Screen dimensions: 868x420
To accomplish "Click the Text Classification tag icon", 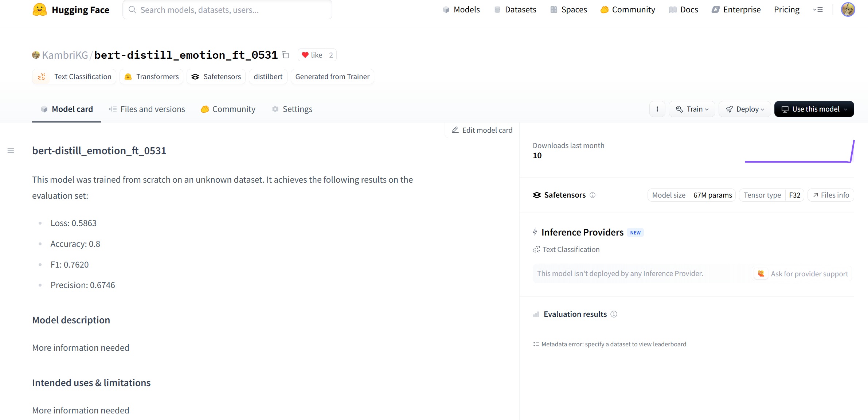I will coord(42,77).
